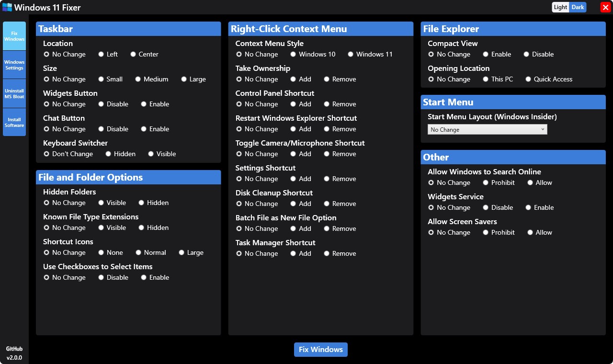
Task: Choose Large for Taskbar Size
Action: point(193,79)
